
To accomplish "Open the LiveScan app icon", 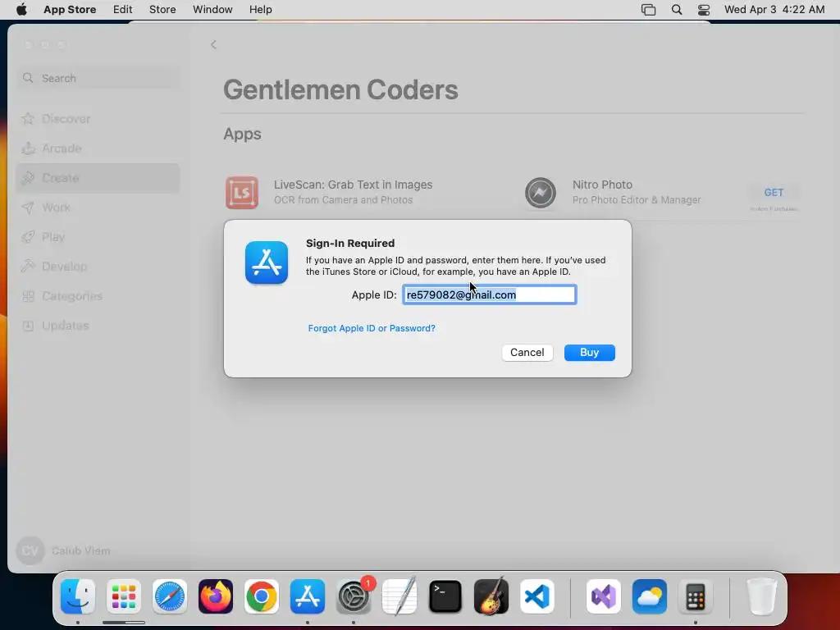I will coord(242,192).
